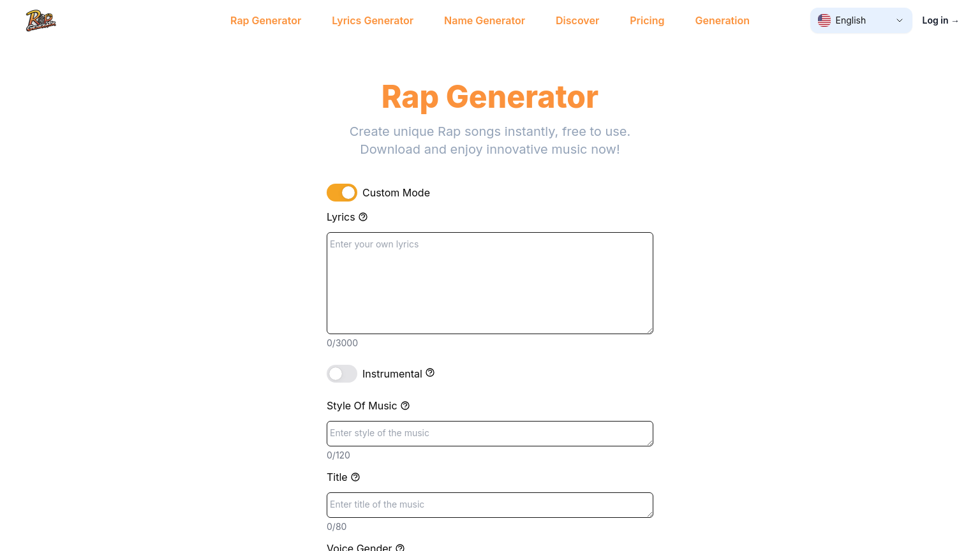Click the Log in link
This screenshot has height=551, width=980.
click(x=940, y=20)
